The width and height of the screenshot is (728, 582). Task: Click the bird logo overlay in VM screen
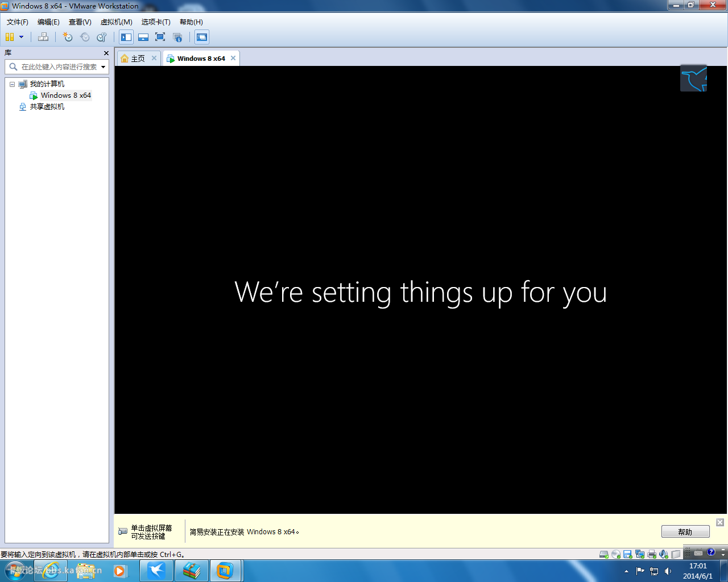point(693,78)
